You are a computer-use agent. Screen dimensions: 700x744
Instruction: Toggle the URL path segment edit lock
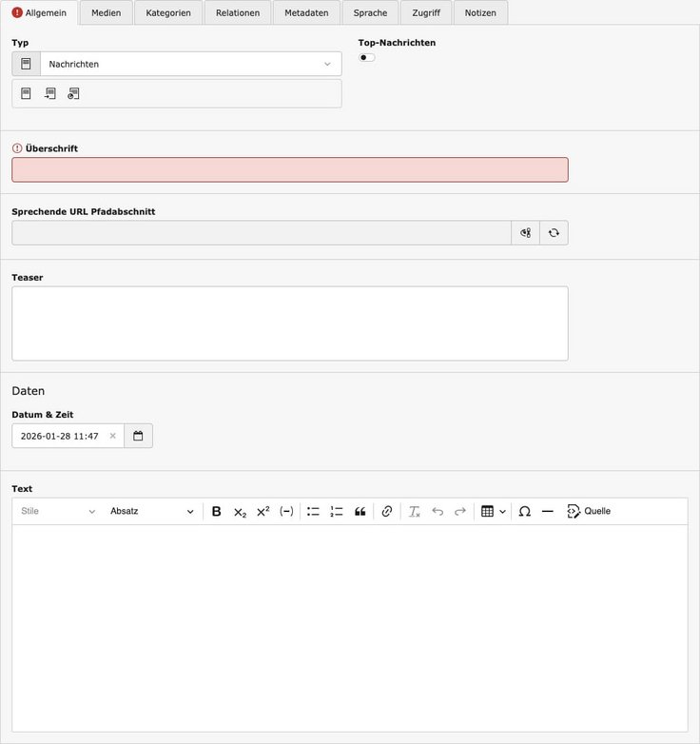click(x=525, y=232)
